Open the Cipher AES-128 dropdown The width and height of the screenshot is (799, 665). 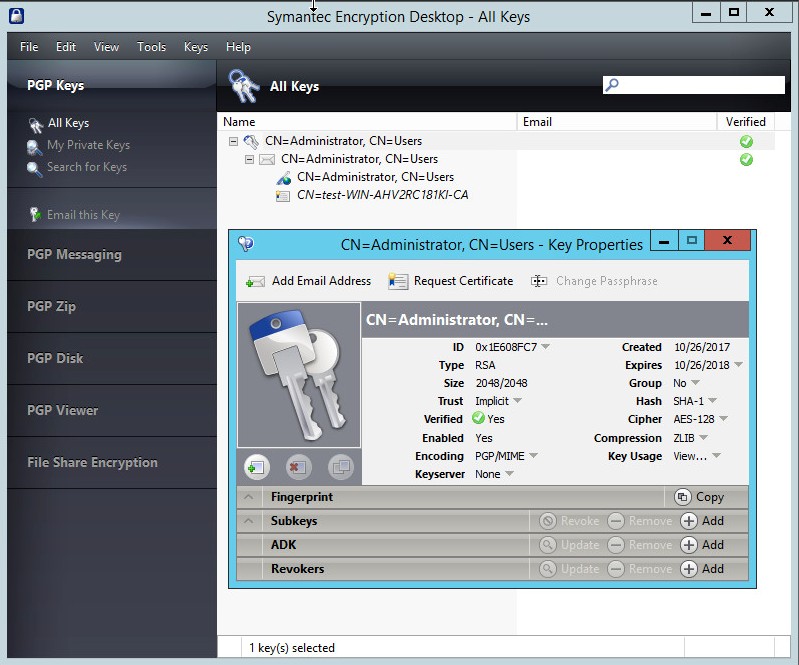(x=723, y=418)
